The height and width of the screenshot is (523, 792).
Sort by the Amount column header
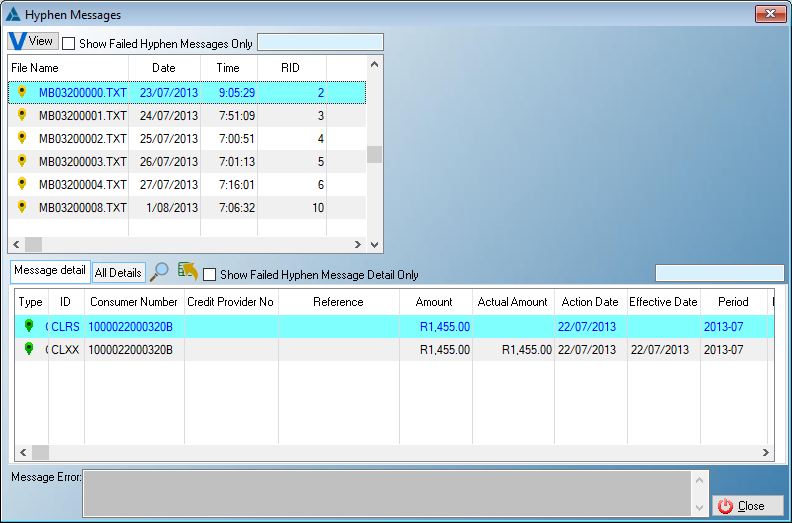point(434,302)
